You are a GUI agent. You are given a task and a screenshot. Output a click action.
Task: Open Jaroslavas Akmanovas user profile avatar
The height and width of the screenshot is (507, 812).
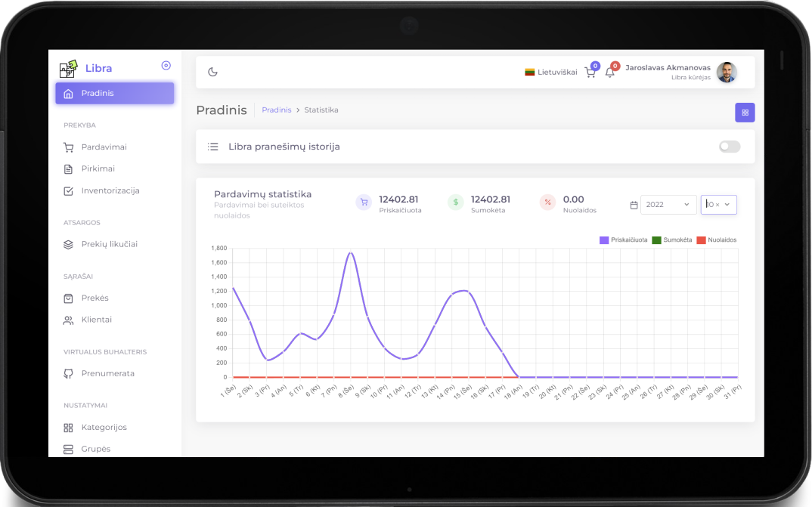click(726, 73)
